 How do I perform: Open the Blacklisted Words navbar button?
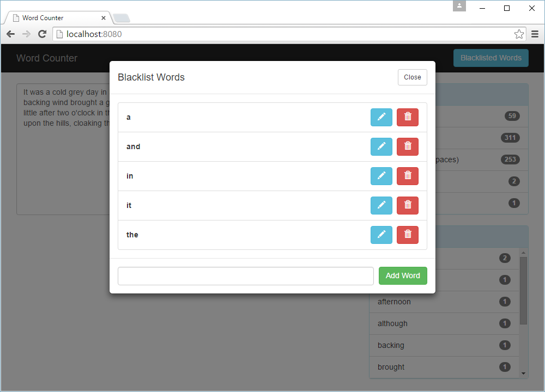pyautogui.click(x=491, y=58)
